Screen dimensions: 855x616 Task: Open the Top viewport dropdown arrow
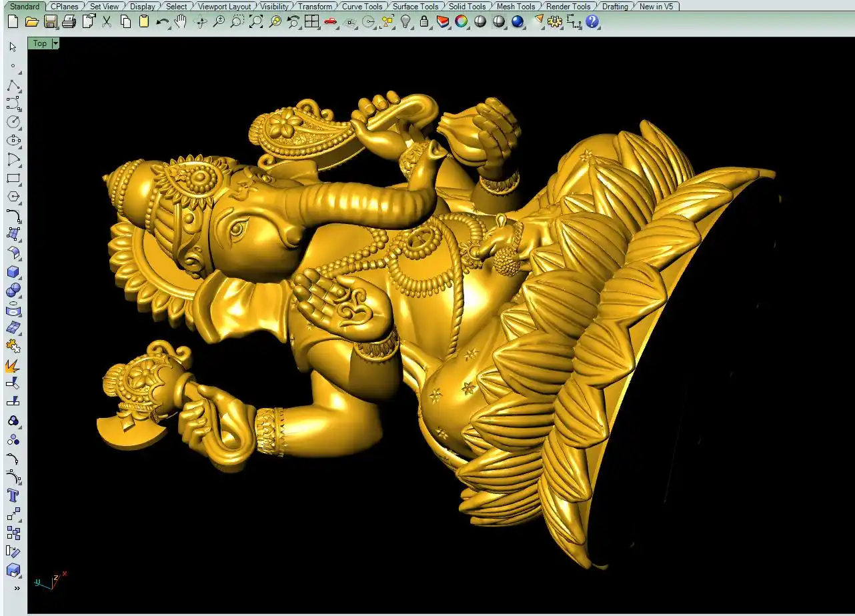55,43
